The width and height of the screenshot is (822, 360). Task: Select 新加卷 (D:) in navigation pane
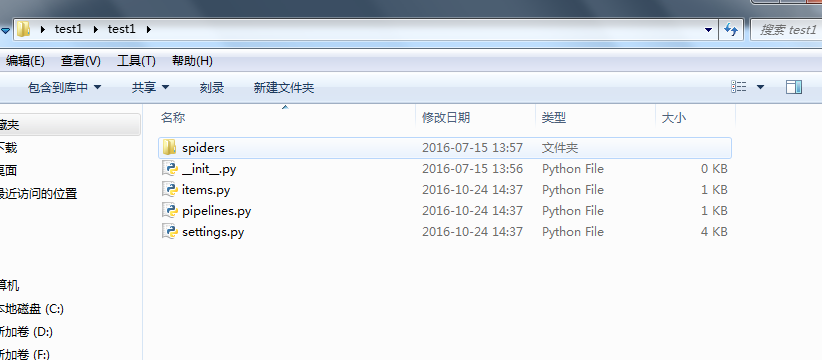(26, 332)
